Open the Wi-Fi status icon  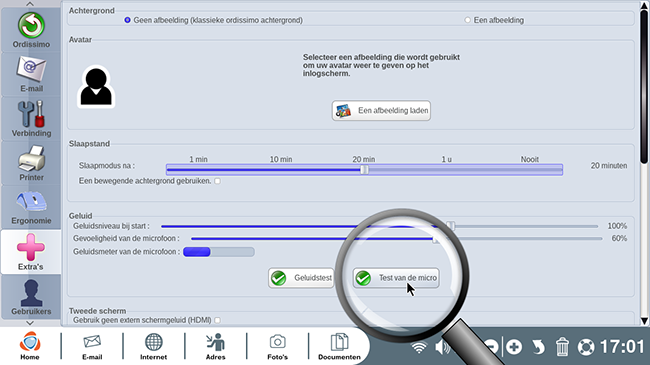(x=419, y=347)
